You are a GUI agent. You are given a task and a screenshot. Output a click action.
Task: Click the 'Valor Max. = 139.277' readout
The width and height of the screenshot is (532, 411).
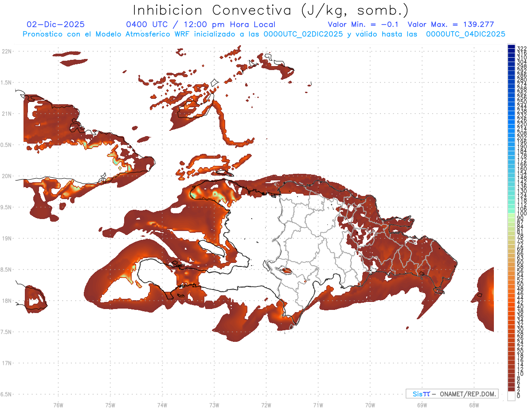click(451, 24)
